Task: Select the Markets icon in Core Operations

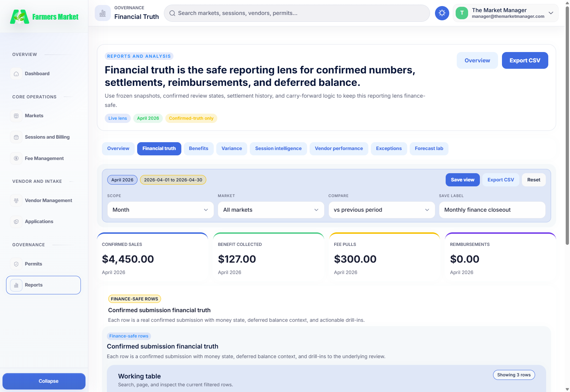Action: 16,115
